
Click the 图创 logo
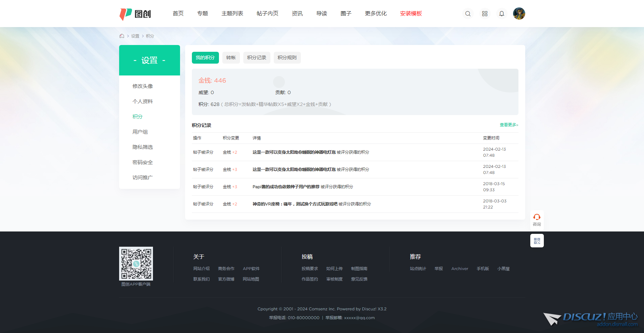135,14
